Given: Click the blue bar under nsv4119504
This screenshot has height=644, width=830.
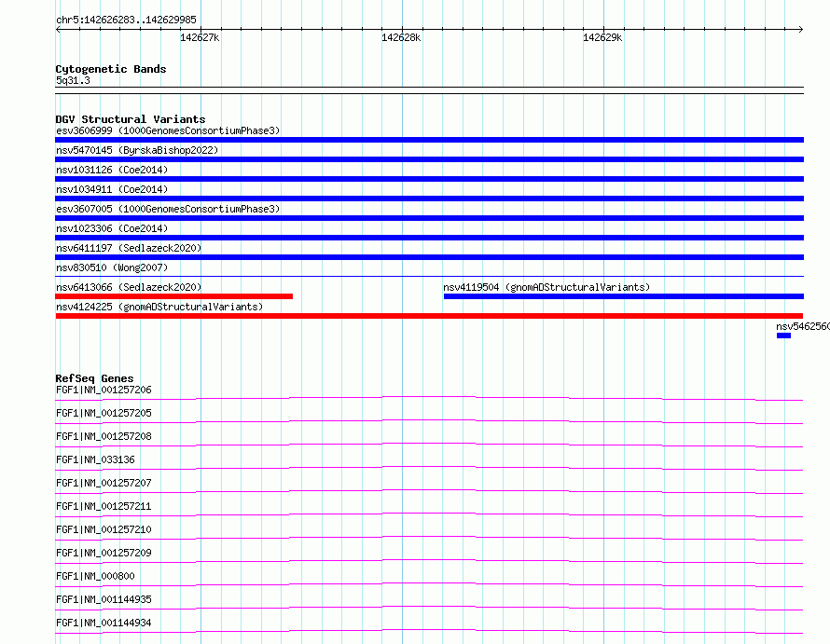Looking at the screenshot, I should (624, 296).
